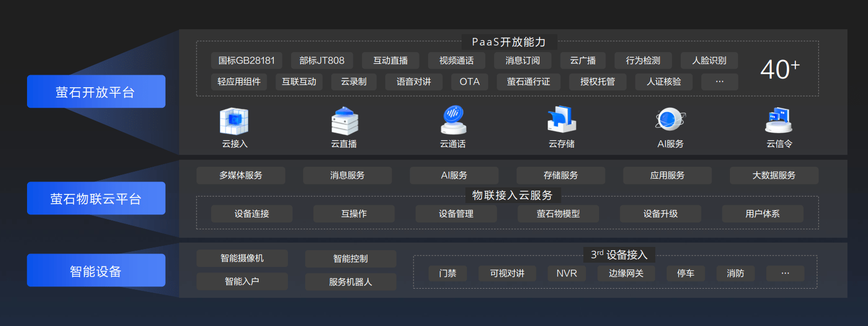Open the 设备管理 chip
Screen dimensions: 868x326
(x=456, y=214)
